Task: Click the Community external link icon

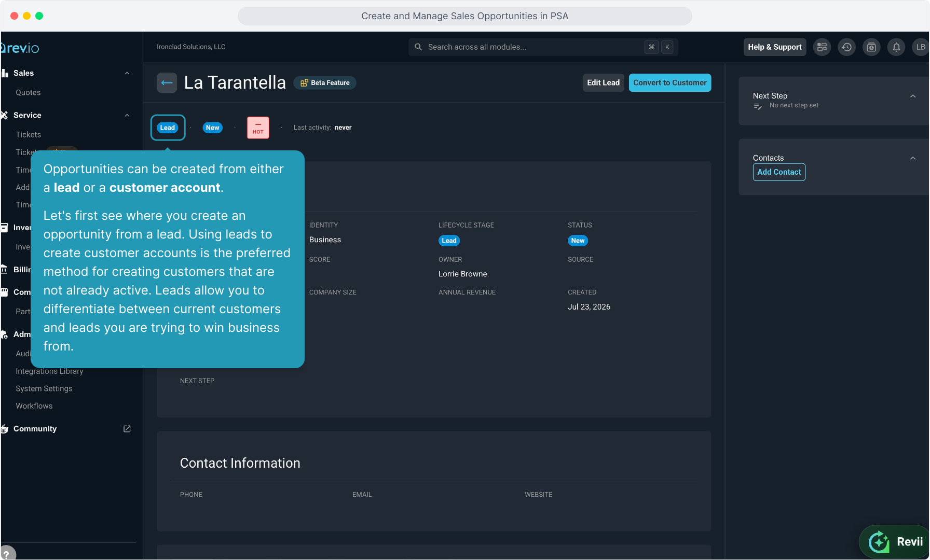Action: click(127, 429)
